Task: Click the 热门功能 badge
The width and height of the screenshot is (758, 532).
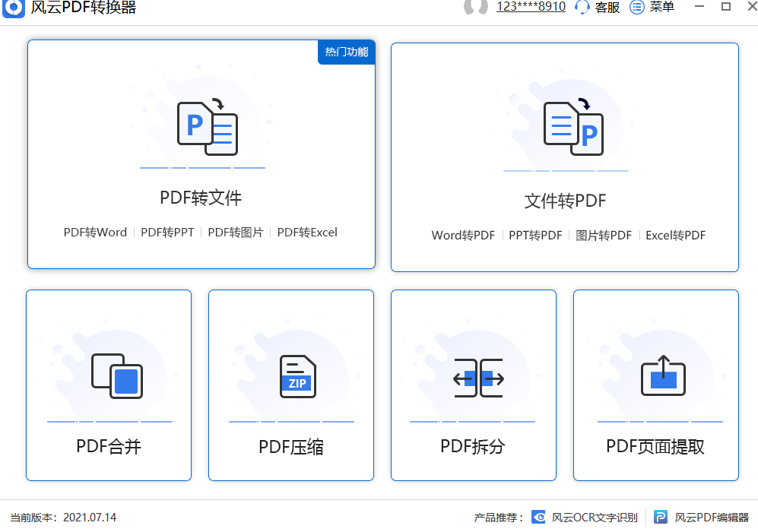Action: 347,52
